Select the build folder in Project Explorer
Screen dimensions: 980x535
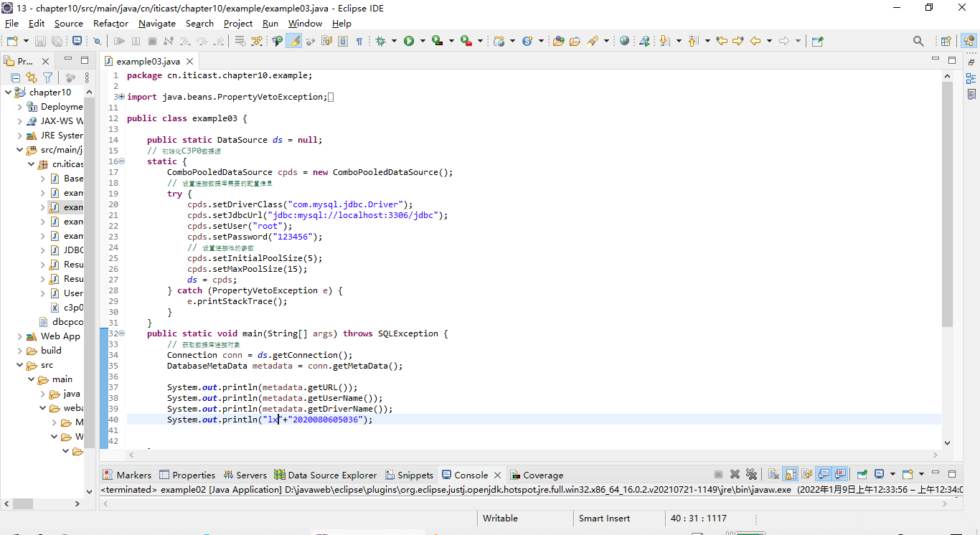[x=51, y=351]
